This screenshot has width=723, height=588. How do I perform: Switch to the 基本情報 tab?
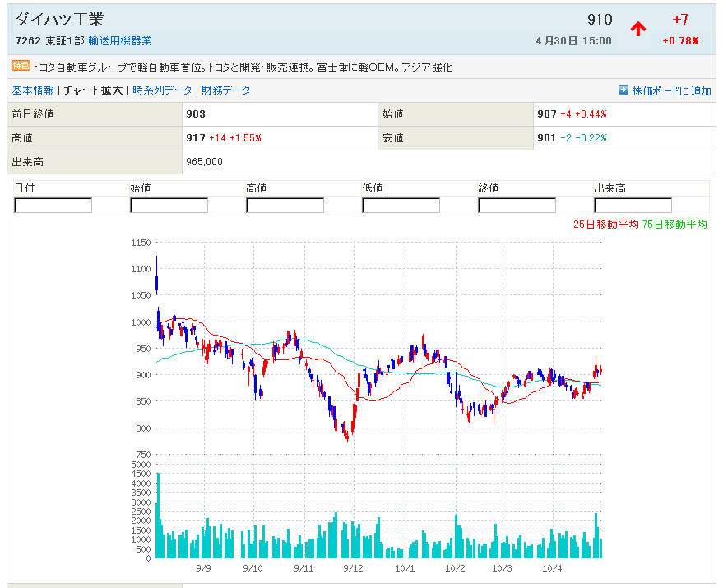tap(33, 90)
